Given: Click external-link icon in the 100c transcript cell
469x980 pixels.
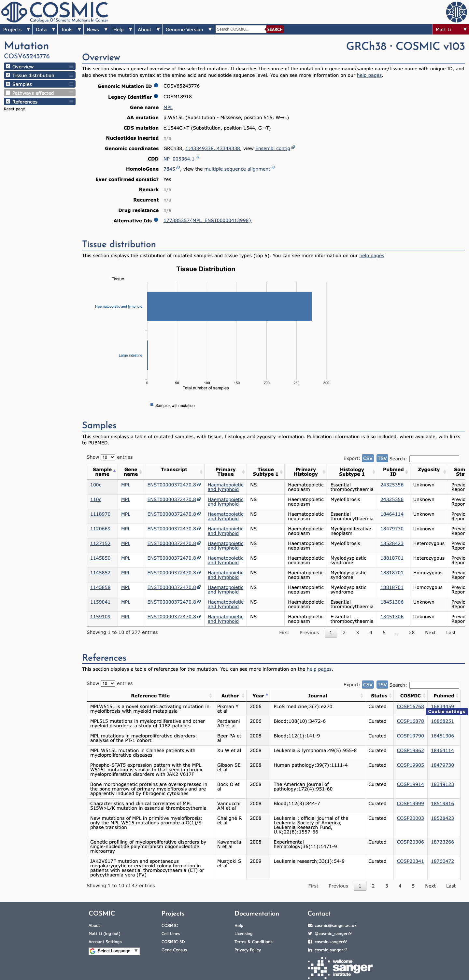Looking at the screenshot, I should click(199, 484).
